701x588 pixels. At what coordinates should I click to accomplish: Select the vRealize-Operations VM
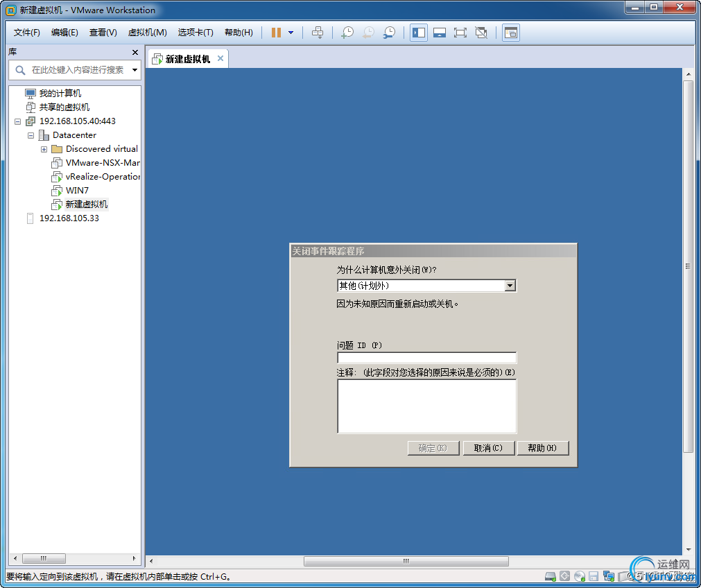[103, 176]
